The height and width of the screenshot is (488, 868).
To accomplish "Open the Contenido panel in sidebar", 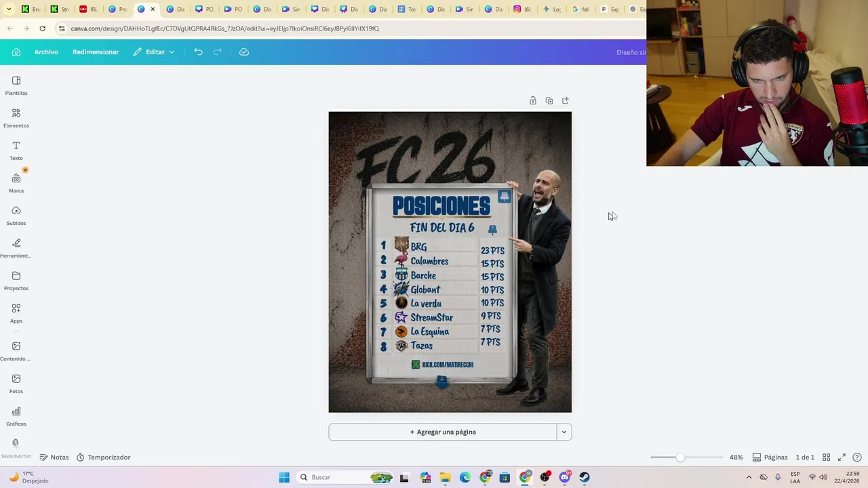I will 16,352.
